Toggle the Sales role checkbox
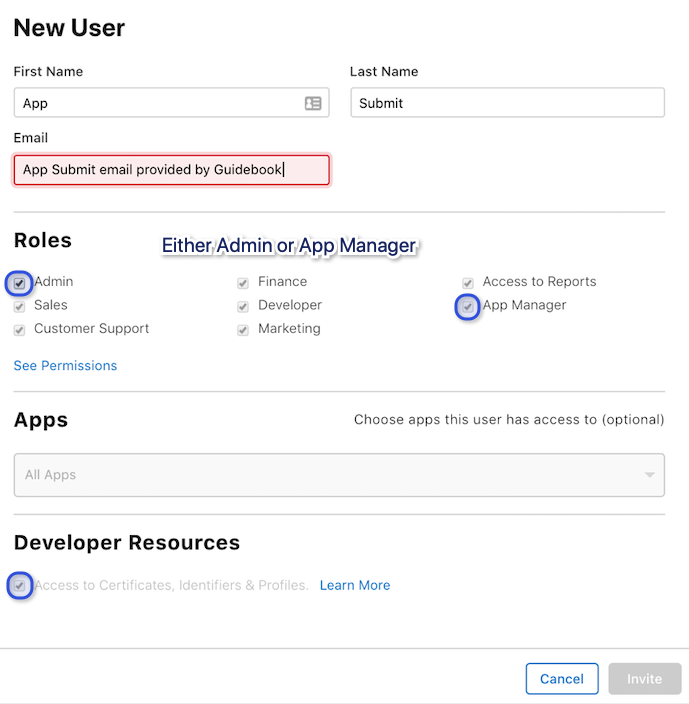Screen dimensions: 689x704 point(19,307)
